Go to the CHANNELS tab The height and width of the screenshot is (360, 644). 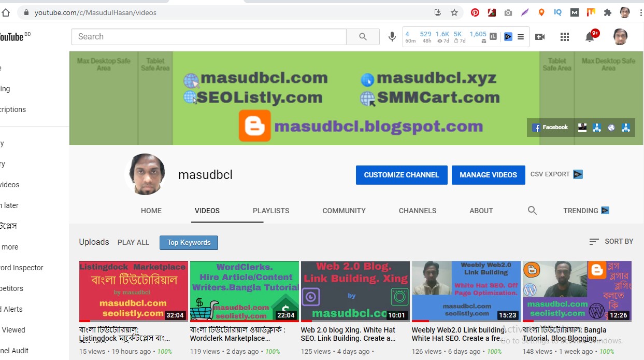[418, 211]
